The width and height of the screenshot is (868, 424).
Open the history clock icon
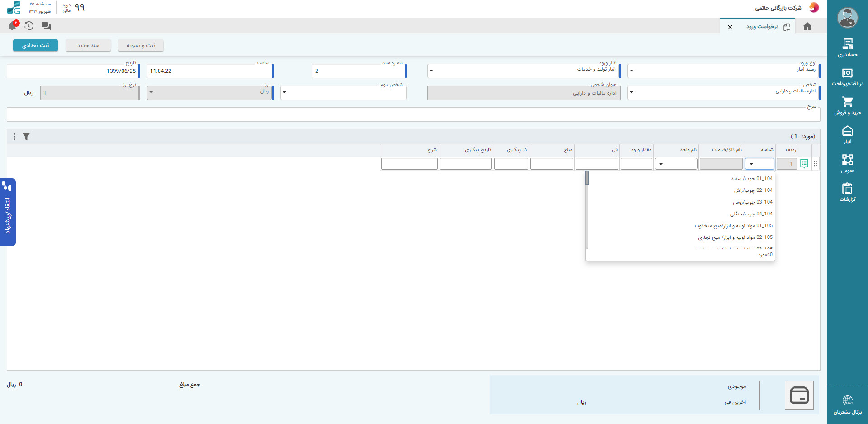tap(29, 26)
